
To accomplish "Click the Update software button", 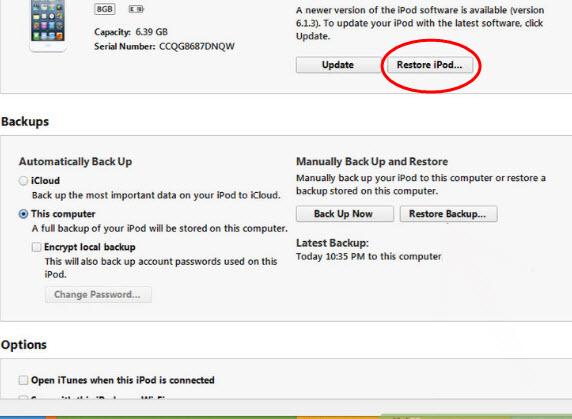I will pos(337,65).
